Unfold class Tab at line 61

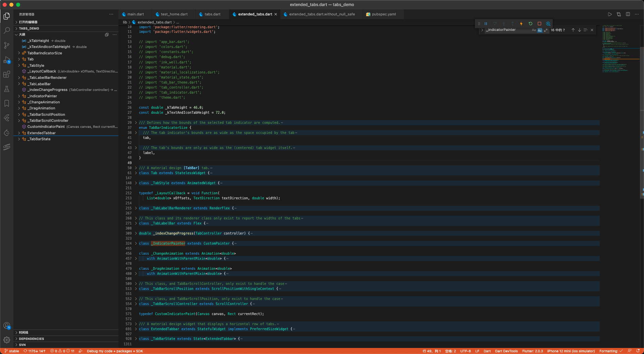click(136, 173)
